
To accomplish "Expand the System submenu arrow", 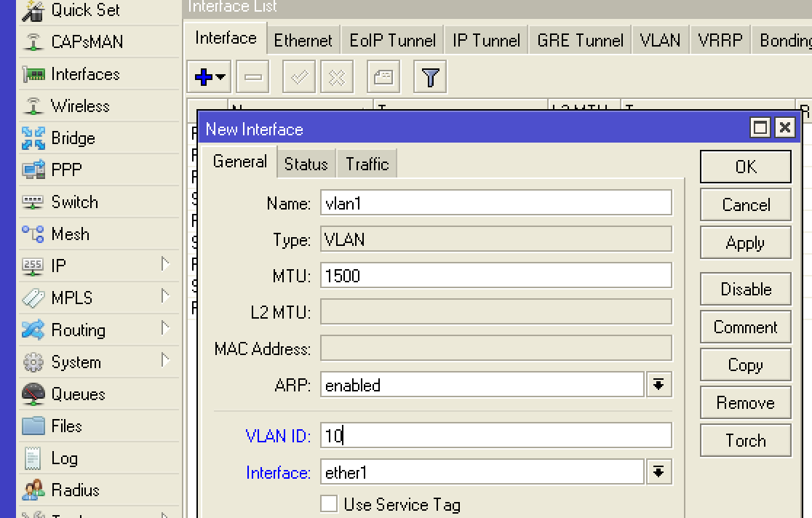I will coord(165,360).
